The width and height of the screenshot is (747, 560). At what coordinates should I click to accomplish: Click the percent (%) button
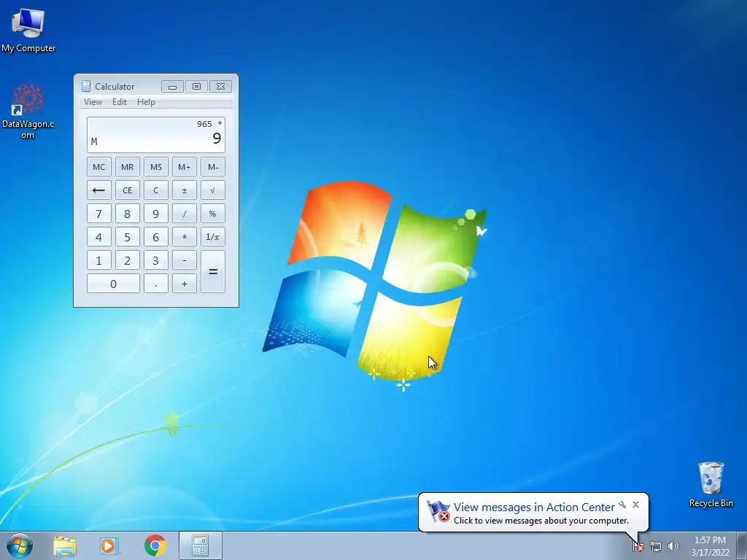(x=213, y=214)
